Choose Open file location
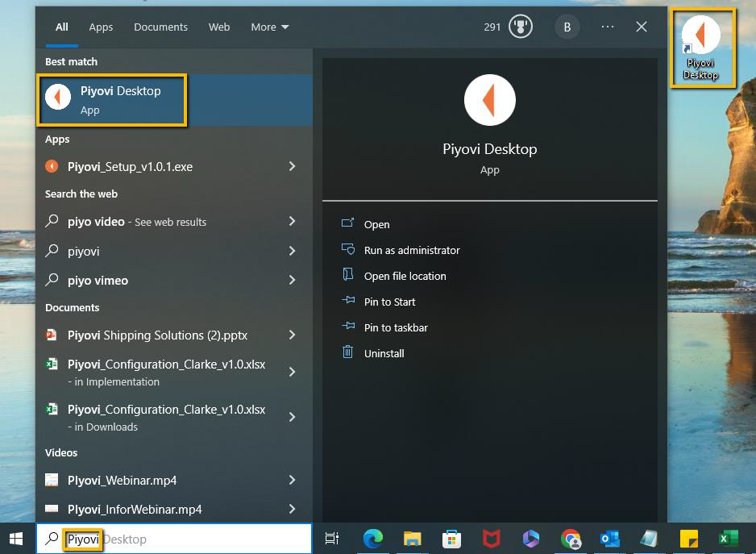 [394, 276]
